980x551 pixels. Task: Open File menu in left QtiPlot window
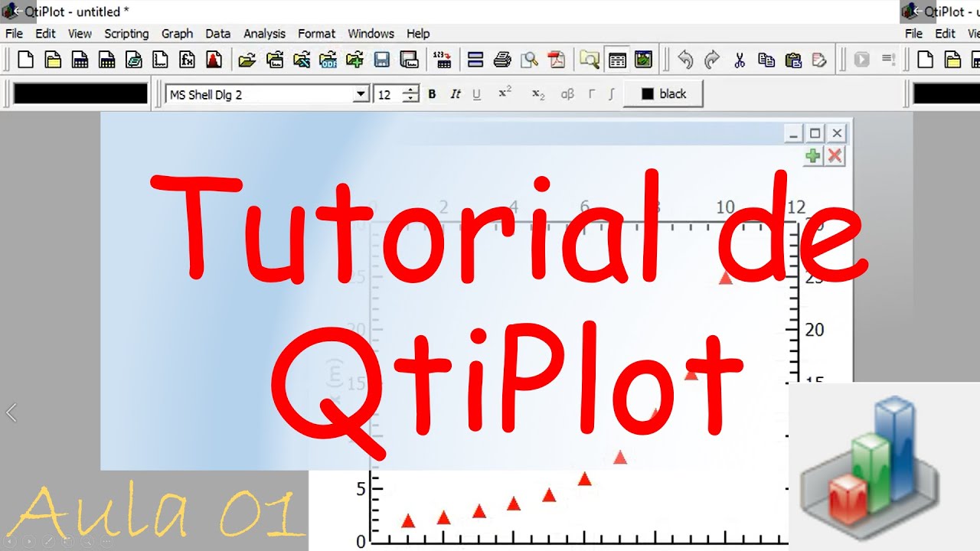[14, 34]
